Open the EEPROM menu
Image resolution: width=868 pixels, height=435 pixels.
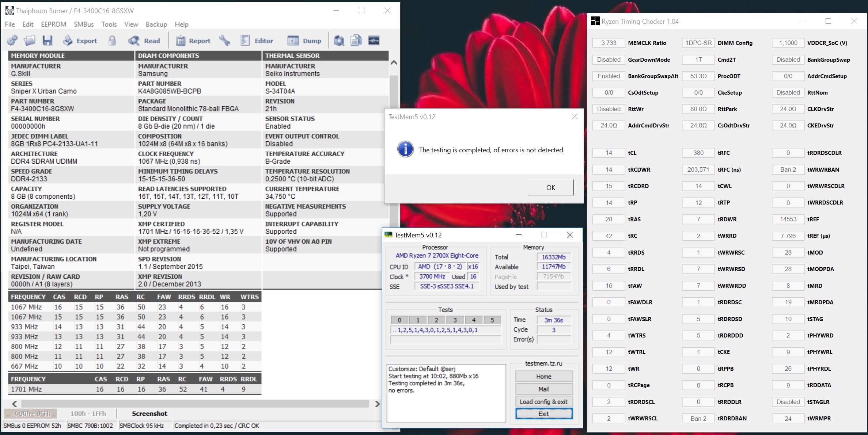(53, 24)
